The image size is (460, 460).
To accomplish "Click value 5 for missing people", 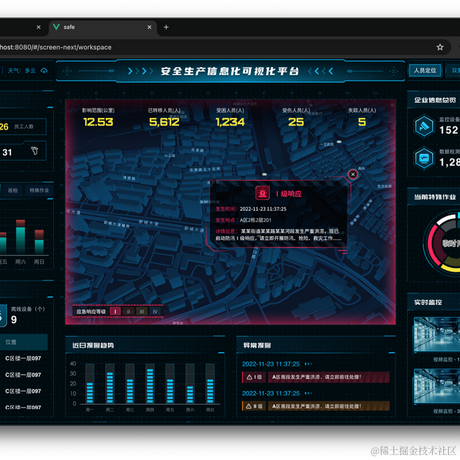I will (x=362, y=122).
